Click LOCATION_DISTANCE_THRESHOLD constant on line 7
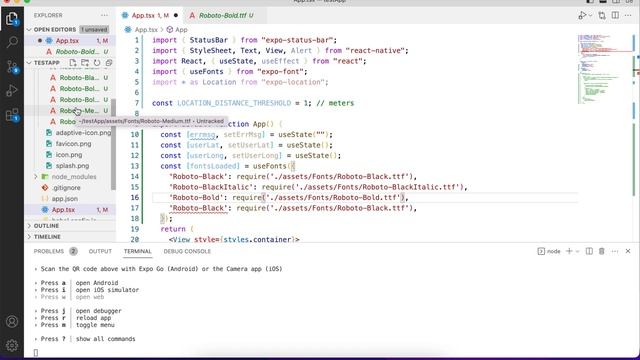 (234, 103)
